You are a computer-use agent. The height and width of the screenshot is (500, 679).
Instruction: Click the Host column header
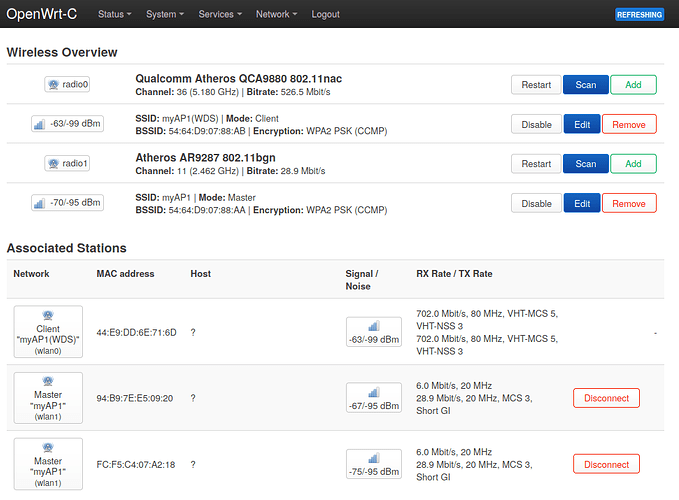(x=200, y=274)
